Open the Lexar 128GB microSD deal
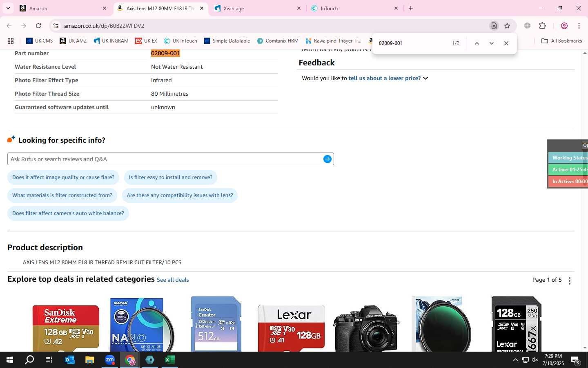 291,328
